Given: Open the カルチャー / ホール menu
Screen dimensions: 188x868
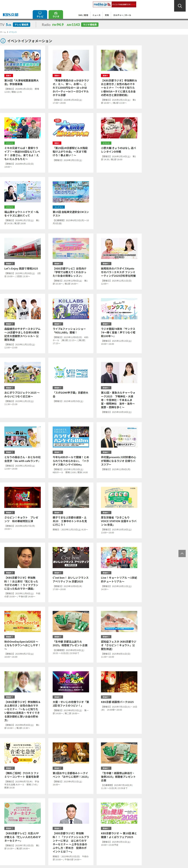Looking at the screenshot, I should [122, 15].
